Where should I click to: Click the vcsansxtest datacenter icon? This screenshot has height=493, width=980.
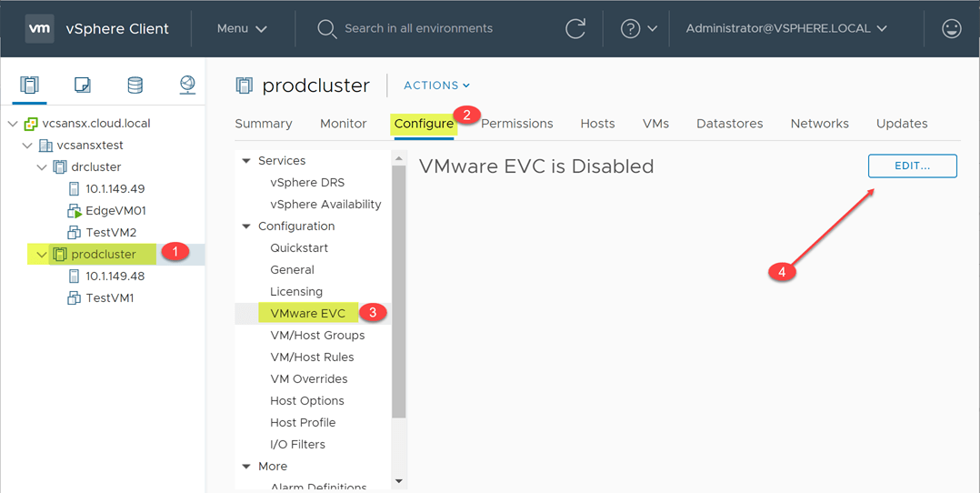tap(45, 146)
